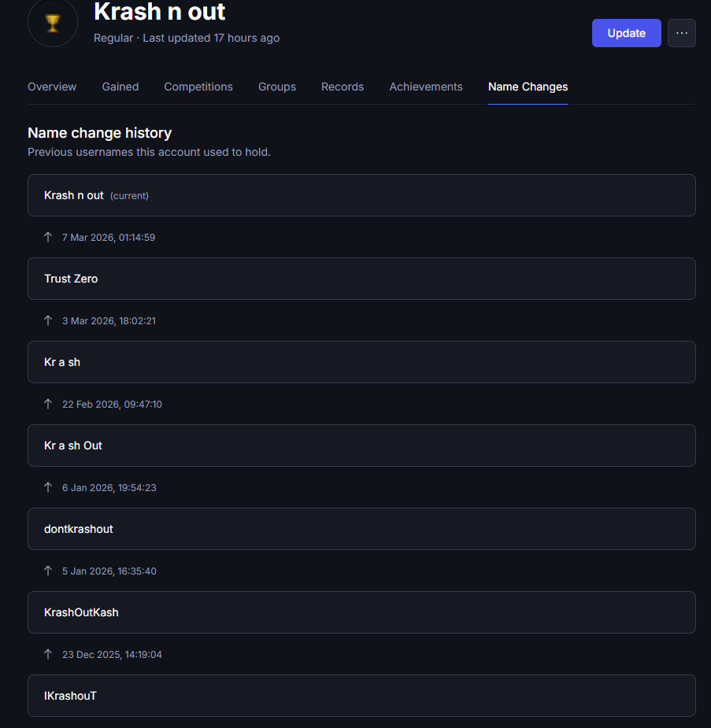Click the arrow icon beside 3 Mar 2026
The image size is (711, 728).
tap(48, 320)
